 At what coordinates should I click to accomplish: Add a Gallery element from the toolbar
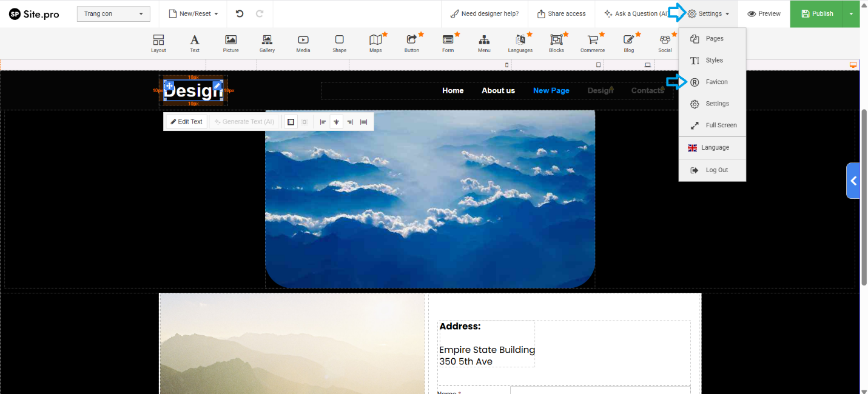coord(267,43)
